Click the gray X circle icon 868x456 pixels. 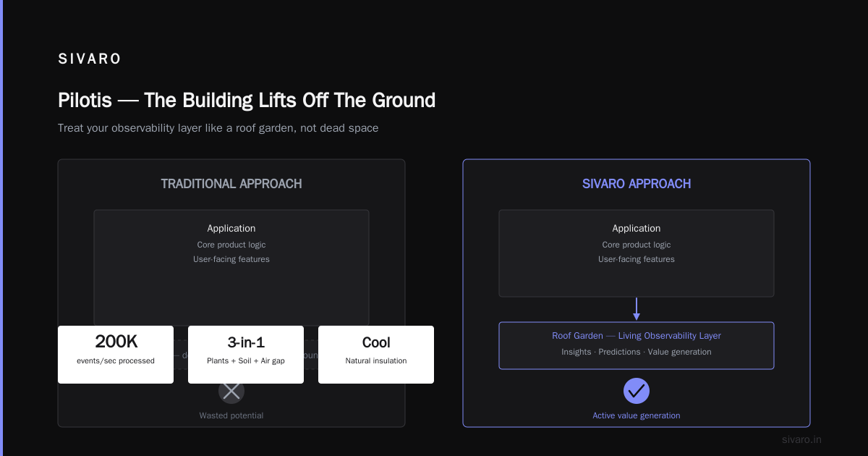(x=231, y=392)
